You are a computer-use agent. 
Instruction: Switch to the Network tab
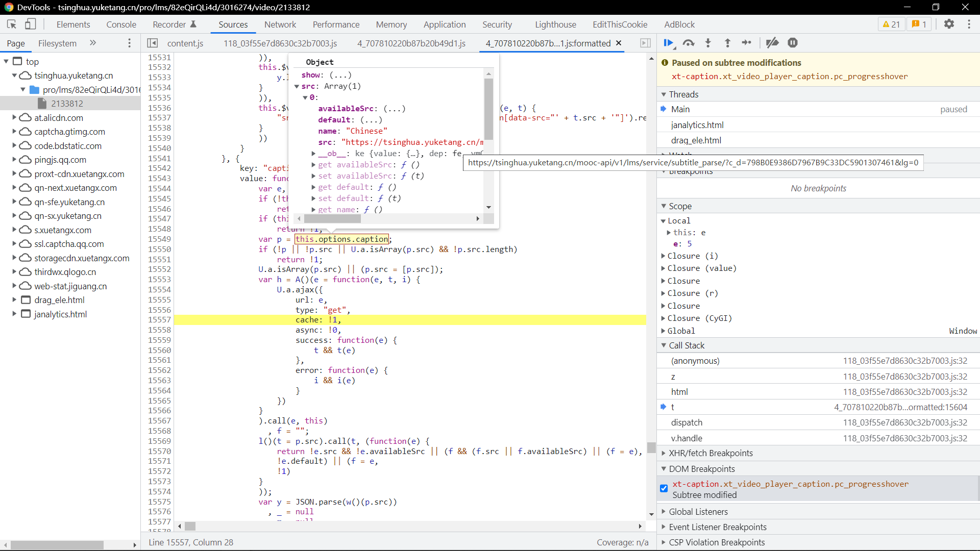pos(280,24)
